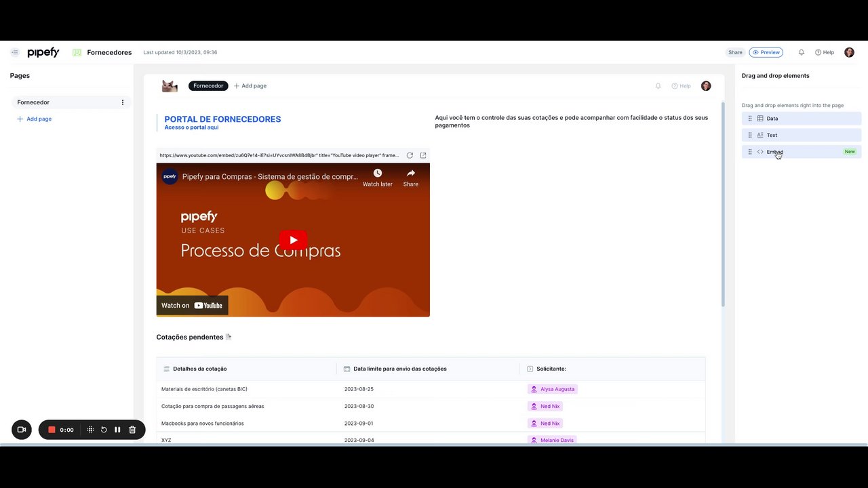Select the Data element in elements panel
The image size is (868, 488).
pos(802,119)
